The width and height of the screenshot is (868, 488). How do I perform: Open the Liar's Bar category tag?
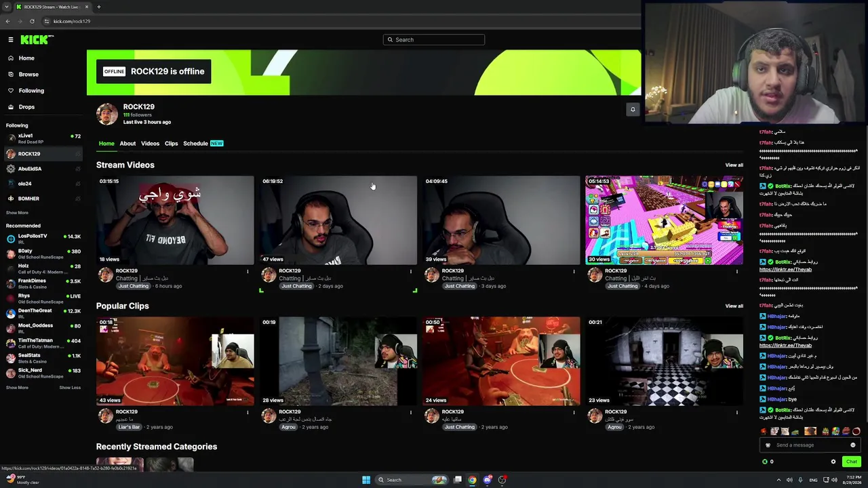[x=129, y=427]
